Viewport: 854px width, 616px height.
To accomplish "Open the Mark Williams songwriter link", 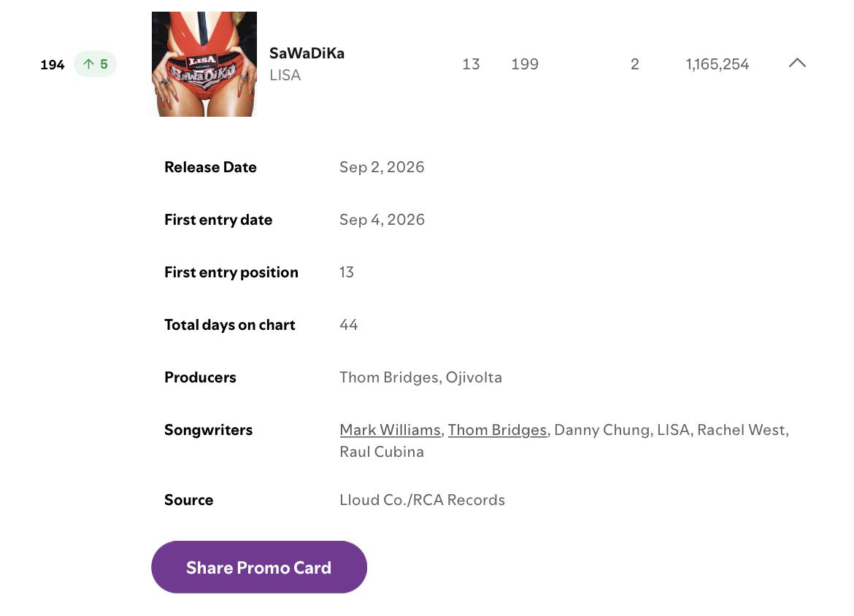I will click(x=390, y=430).
